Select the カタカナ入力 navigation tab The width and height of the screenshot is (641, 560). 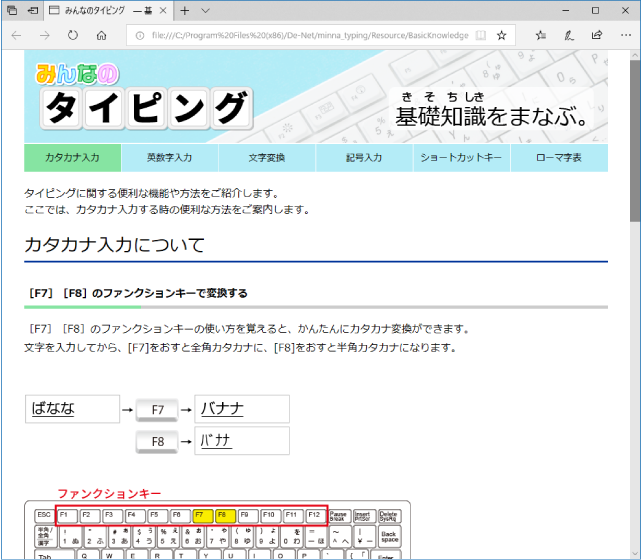[72, 158]
